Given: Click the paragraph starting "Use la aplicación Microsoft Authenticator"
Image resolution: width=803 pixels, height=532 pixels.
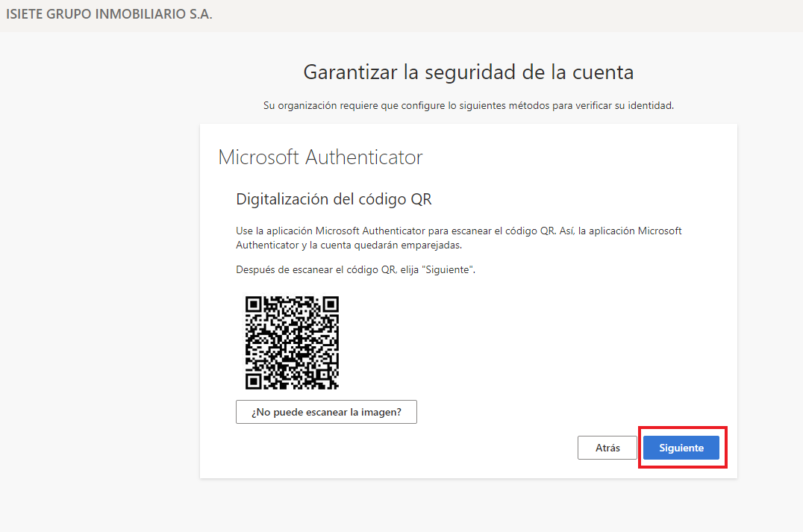Looking at the screenshot, I should click(459, 238).
